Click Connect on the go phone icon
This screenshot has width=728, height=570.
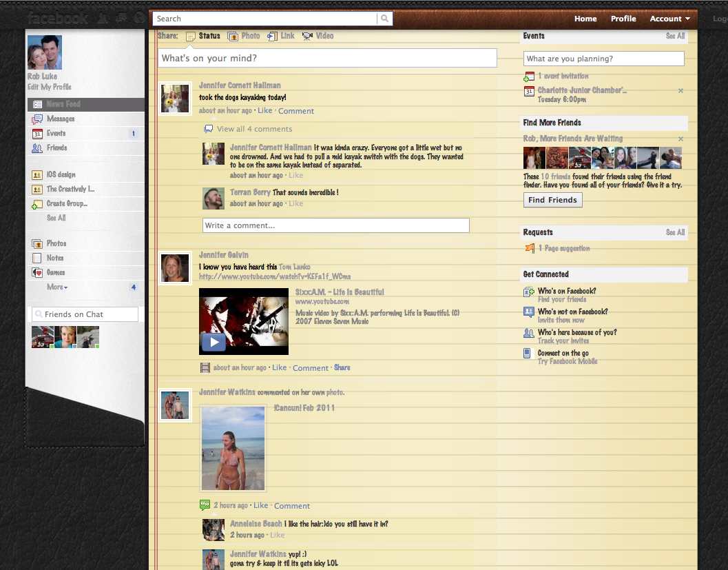point(527,354)
